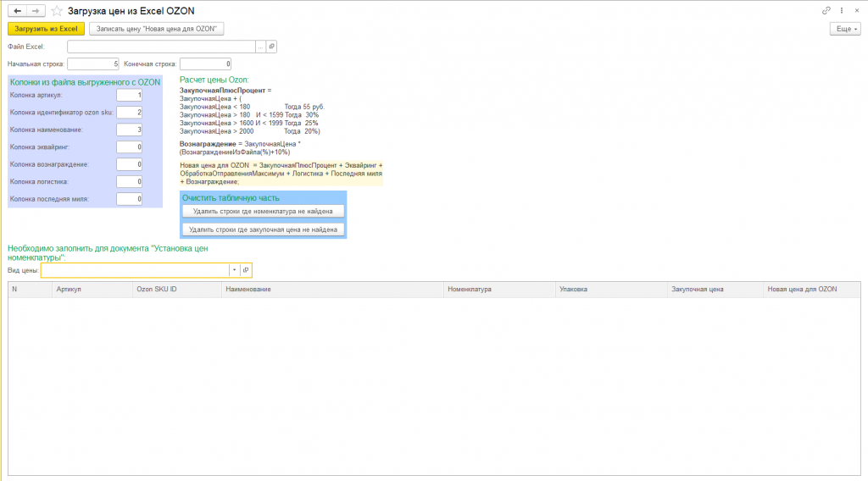Copy link with the chain icon
868x481 pixels.
[826, 10]
